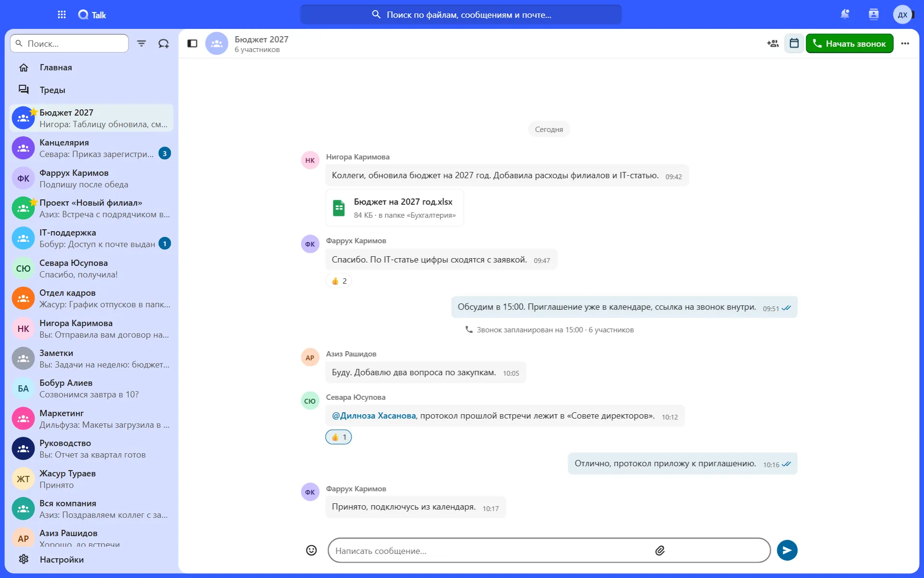Focus the sidebar Поиск field

click(69, 43)
